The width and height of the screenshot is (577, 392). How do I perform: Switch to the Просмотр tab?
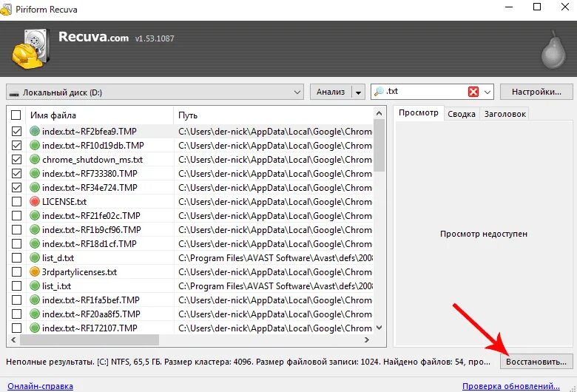tap(419, 113)
